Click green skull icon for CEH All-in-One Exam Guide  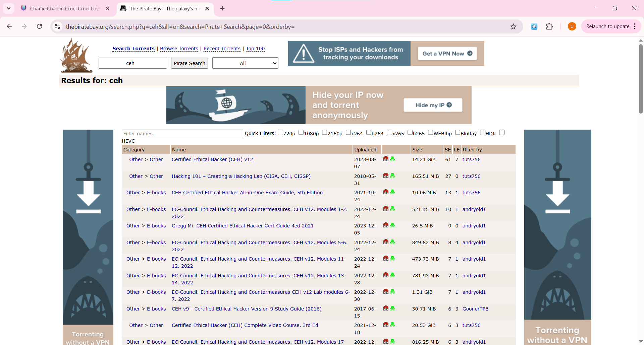click(392, 192)
